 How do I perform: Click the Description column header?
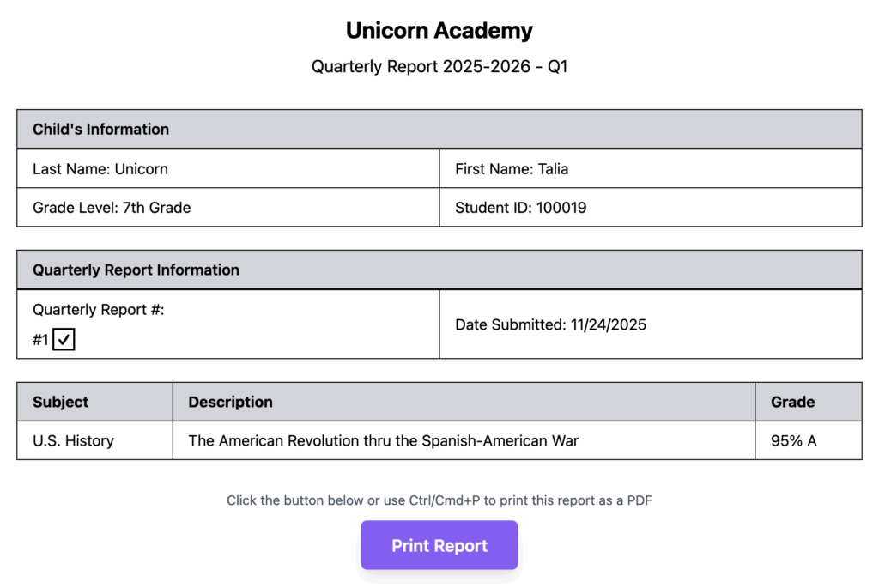pyautogui.click(x=230, y=402)
